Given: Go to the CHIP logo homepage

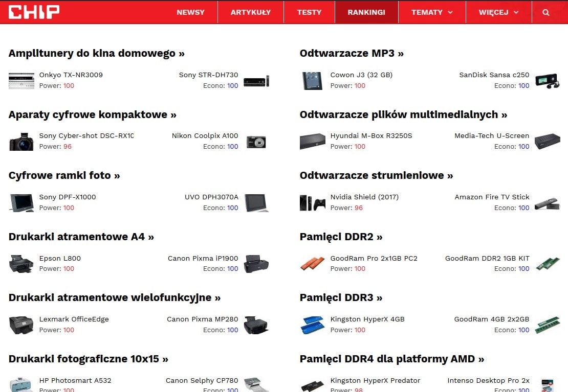Looking at the screenshot, I should click(34, 12).
